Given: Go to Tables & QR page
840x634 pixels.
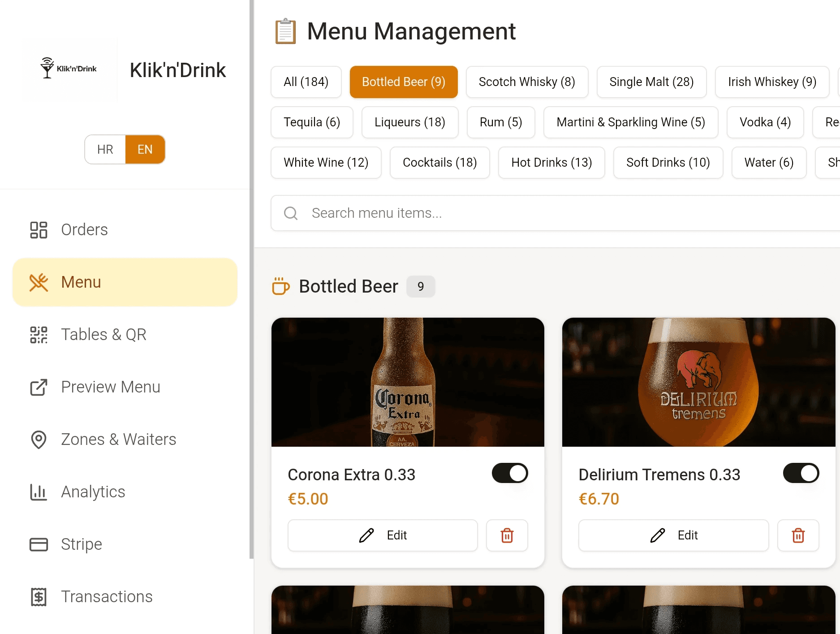Looking at the screenshot, I should point(125,335).
